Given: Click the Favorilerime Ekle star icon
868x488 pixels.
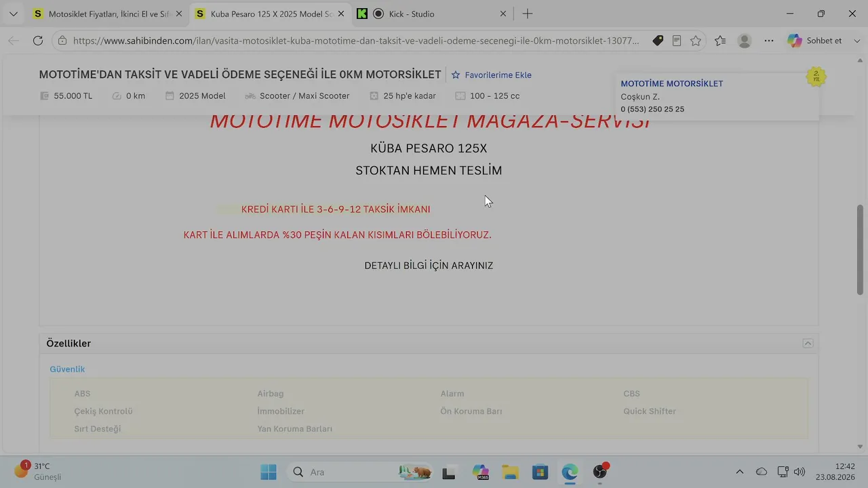Looking at the screenshot, I should pos(456,75).
